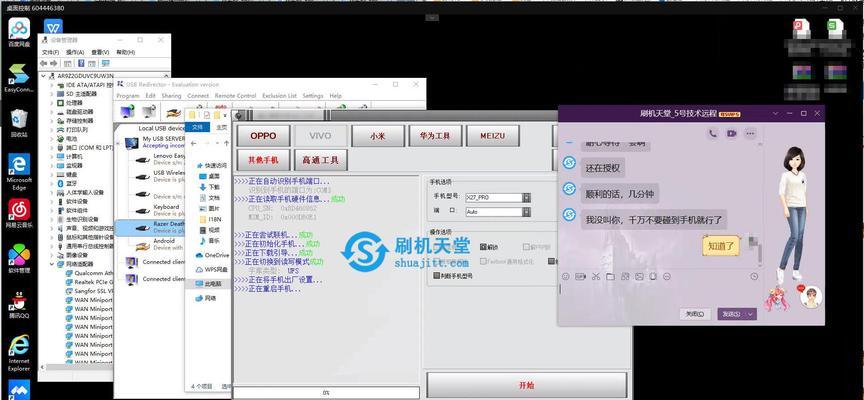864x400 pixels.
Task: Open OneDrive in File Explorer sidebar
Action: click(212, 255)
